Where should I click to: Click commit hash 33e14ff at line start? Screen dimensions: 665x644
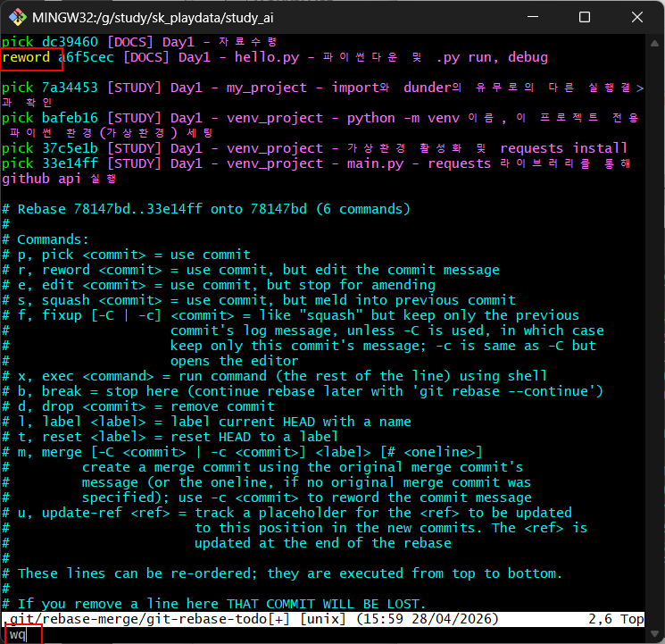[70, 163]
